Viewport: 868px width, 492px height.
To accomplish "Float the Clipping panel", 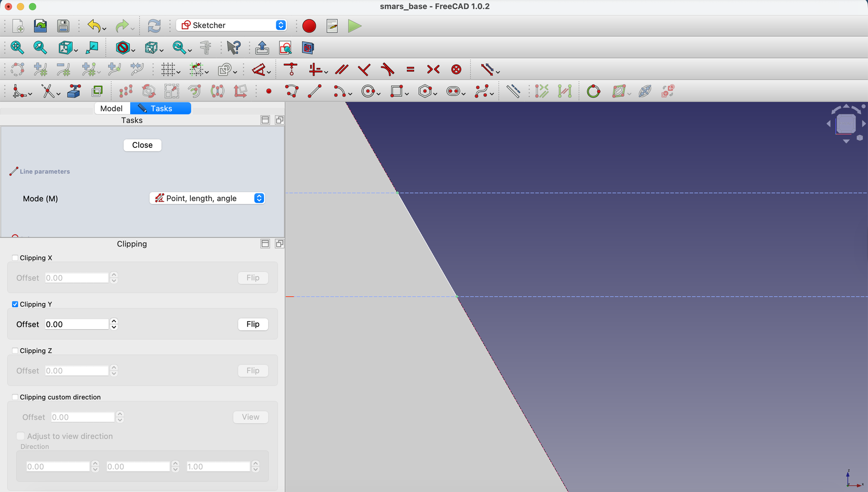I will 280,244.
